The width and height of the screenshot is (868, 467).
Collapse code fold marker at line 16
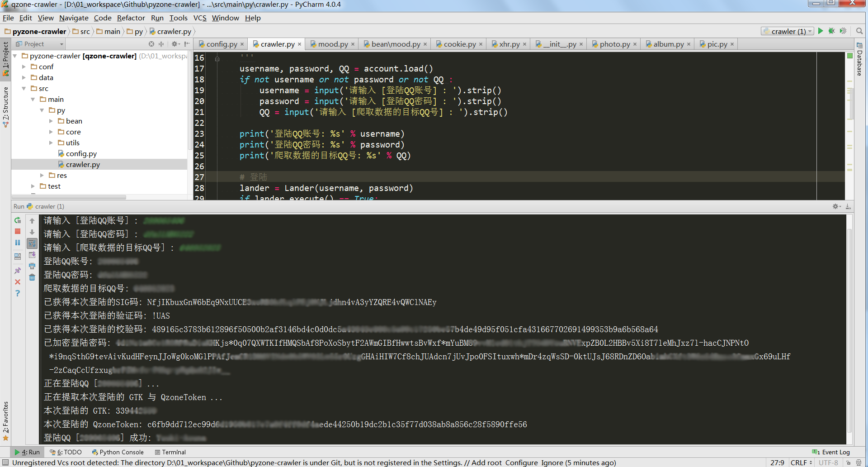(x=217, y=58)
